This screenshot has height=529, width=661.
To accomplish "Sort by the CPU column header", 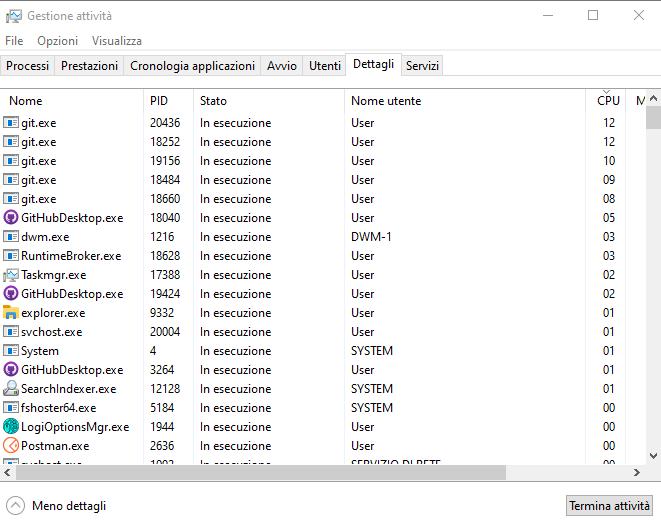I will click(x=606, y=101).
